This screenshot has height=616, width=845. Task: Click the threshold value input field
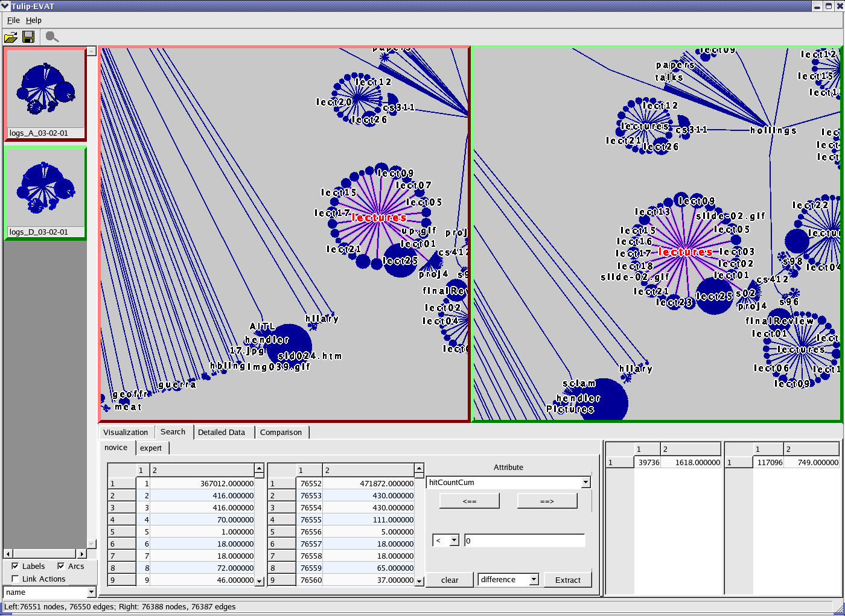pyautogui.click(x=524, y=541)
